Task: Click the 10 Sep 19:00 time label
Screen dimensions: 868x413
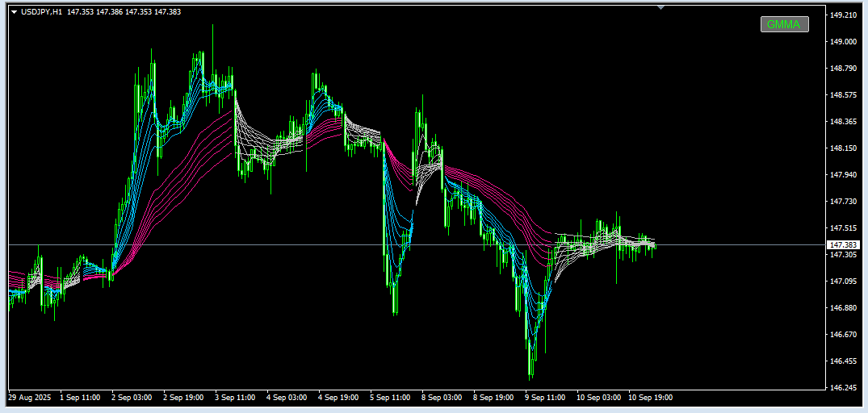Action: click(x=651, y=398)
